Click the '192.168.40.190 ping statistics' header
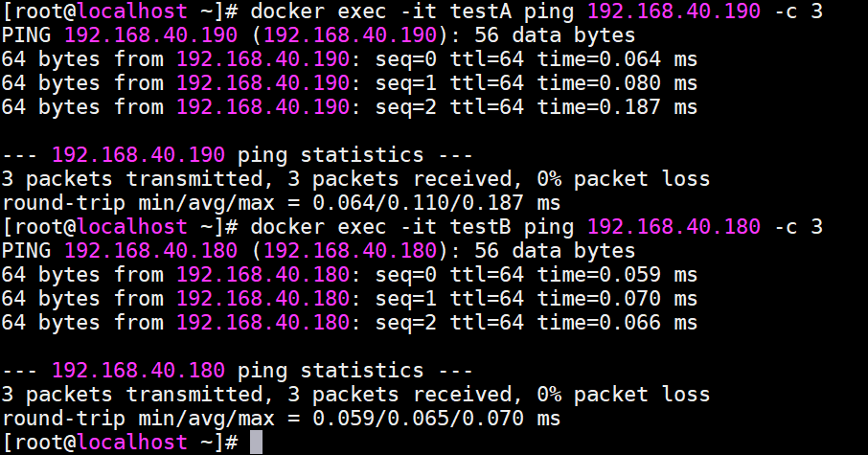The width and height of the screenshot is (868, 455). (238, 155)
